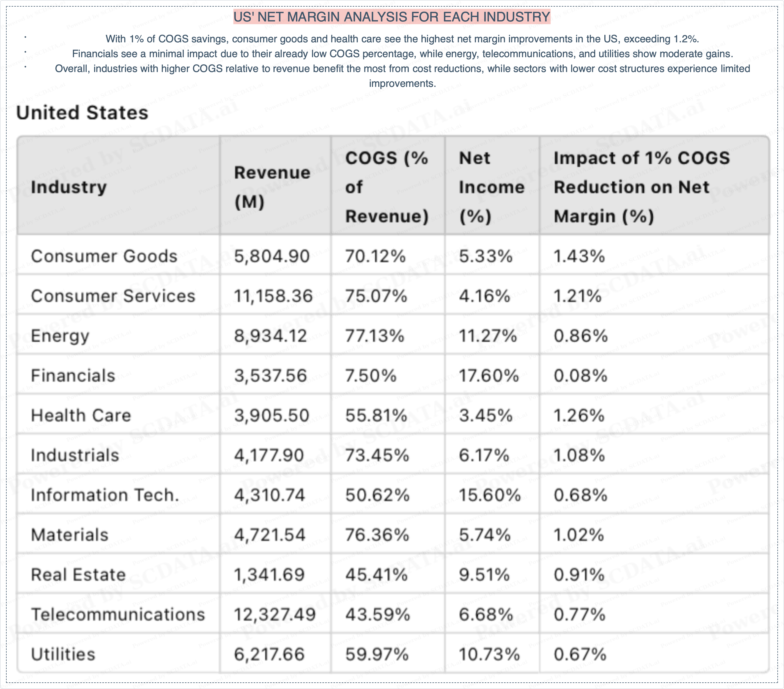Click the Utilities impact value 0.67%
784x689 pixels.
[580, 654]
